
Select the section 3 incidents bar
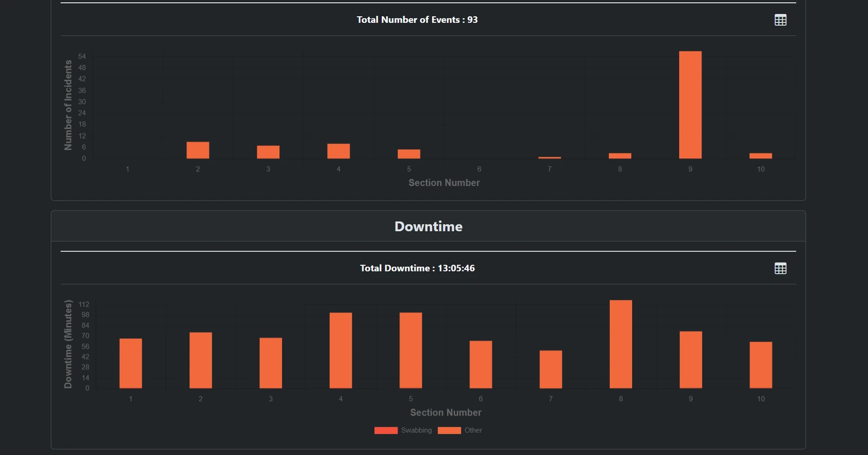268,152
